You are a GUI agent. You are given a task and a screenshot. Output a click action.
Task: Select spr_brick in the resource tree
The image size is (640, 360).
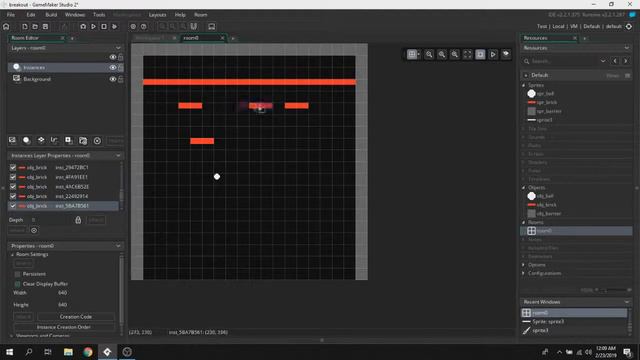click(547, 102)
